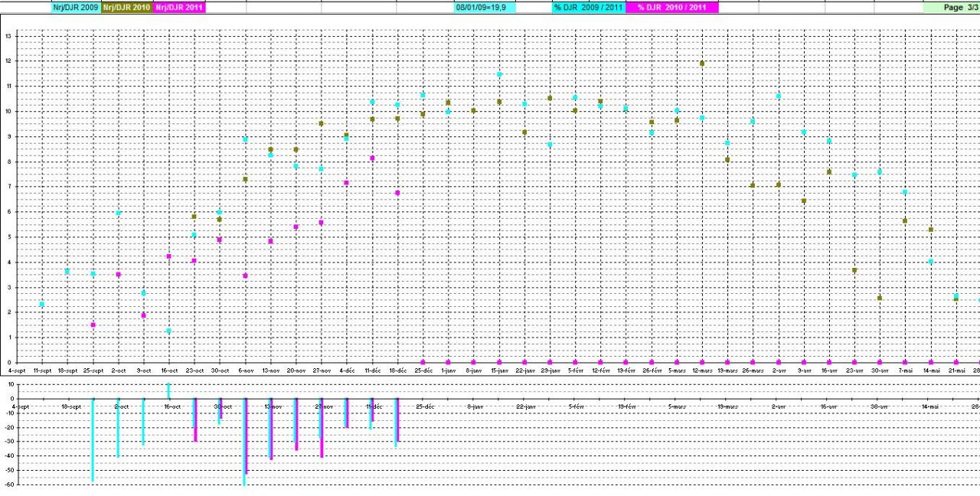Viewport: 980px width, 496px height.
Task: Click the '19-mars' label in lower bar chart
Action: pos(727,406)
